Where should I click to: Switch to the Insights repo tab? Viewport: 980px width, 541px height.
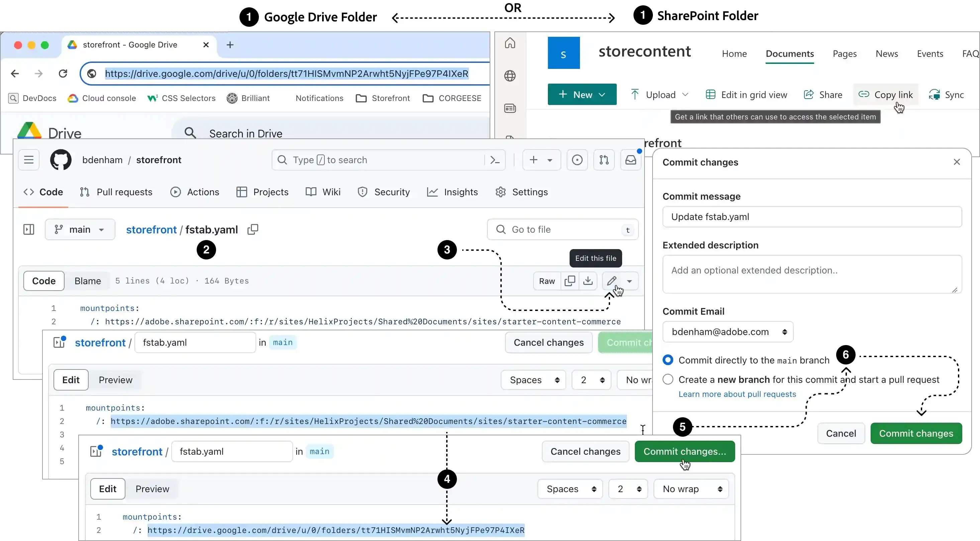pos(452,192)
